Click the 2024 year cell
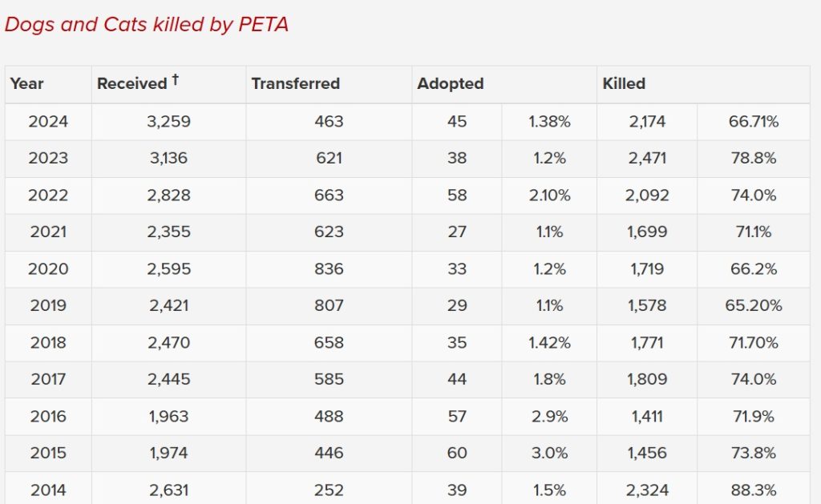The height and width of the screenshot is (504, 821). (x=48, y=122)
